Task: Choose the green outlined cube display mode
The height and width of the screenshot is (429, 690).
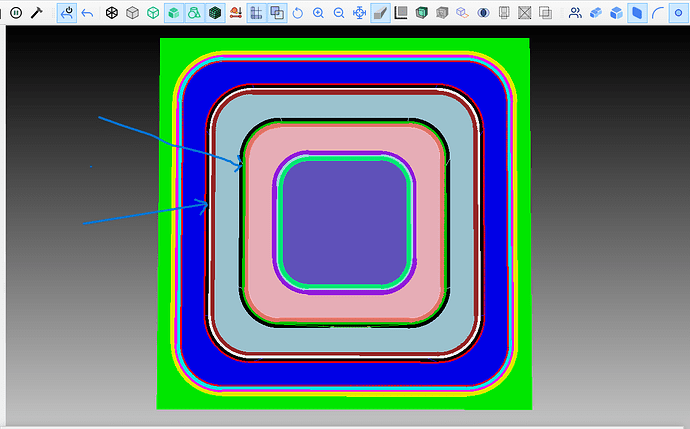Action: 153,13
